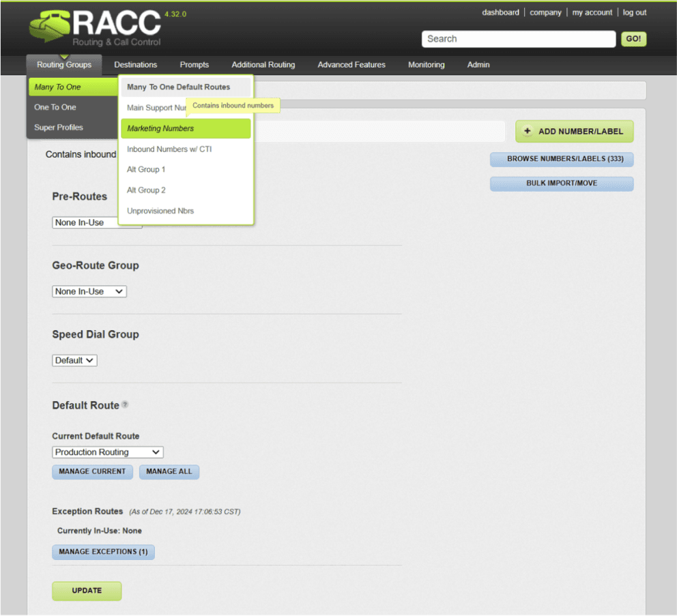Viewport: 677px width, 616px height.
Task: Open the Prompts menu
Action: 195,65
